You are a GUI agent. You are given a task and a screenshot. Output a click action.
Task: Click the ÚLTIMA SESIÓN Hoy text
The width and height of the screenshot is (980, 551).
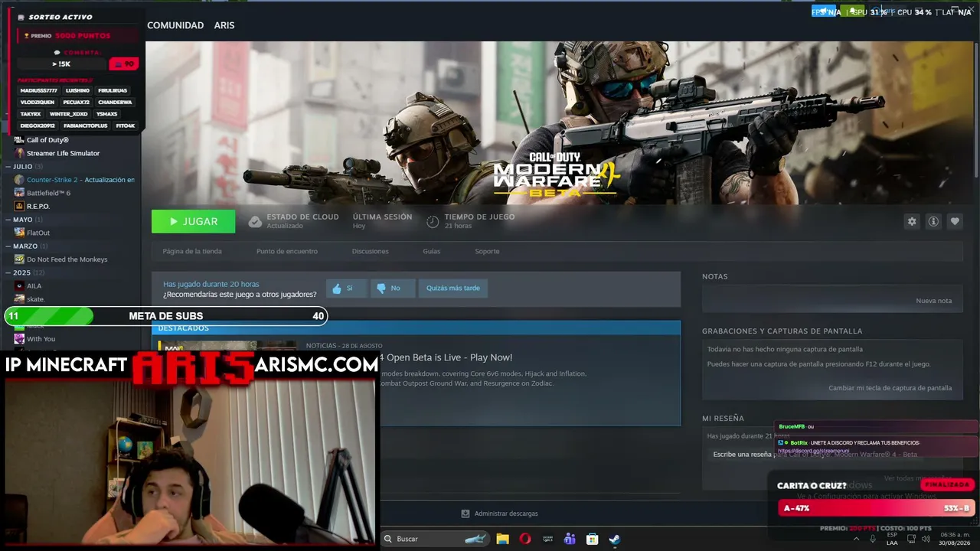[382, 221]
